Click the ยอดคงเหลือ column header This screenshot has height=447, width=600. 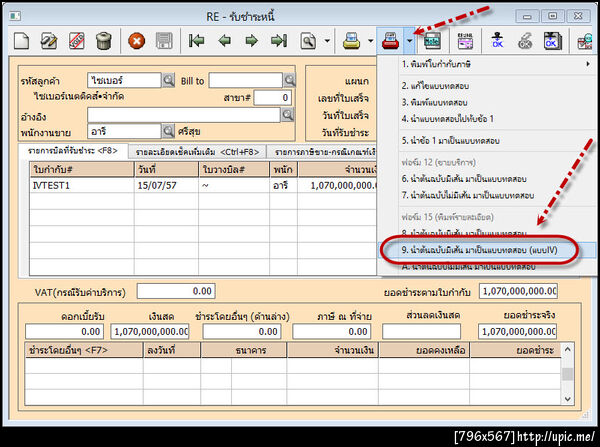pos(424,350)
